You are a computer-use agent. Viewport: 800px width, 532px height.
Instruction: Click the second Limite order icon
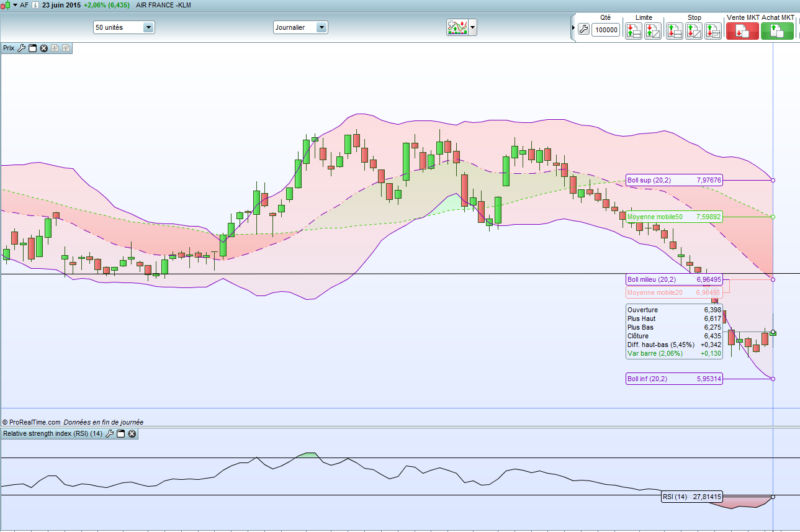[x=653, y=30]
